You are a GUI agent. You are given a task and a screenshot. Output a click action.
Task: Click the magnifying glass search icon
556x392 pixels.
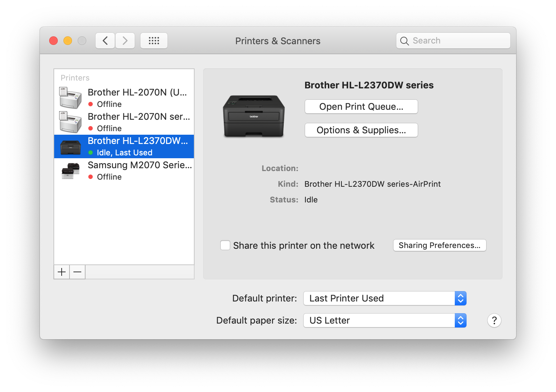pyautogui.click(x=404, y=41)
